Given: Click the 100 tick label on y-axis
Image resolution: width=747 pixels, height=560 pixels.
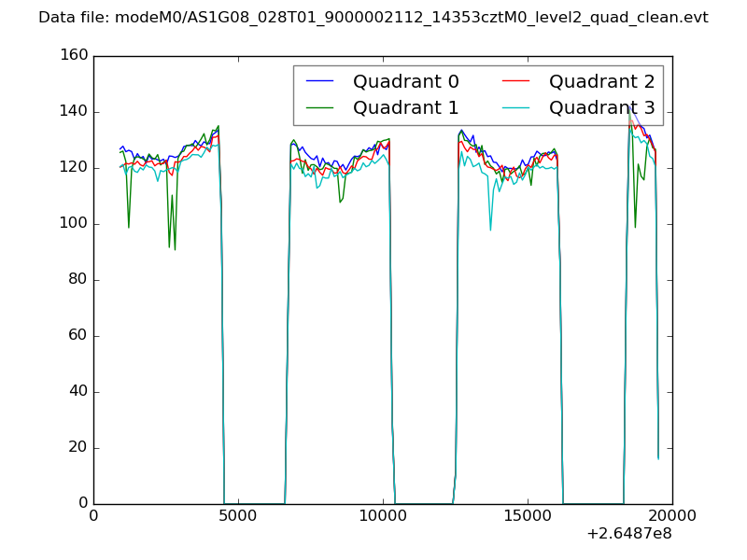Looking at the screenshot, I should pyautogui.click(x=76, y=224).
